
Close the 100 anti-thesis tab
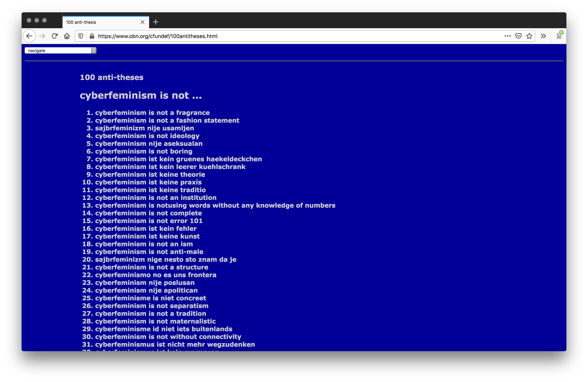[143, 22]
